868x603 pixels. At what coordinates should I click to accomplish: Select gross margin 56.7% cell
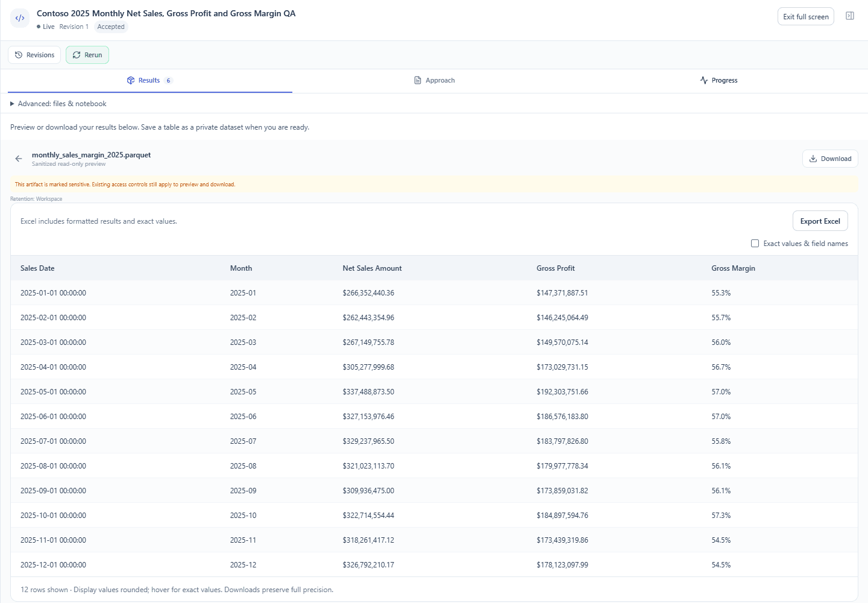721,367
